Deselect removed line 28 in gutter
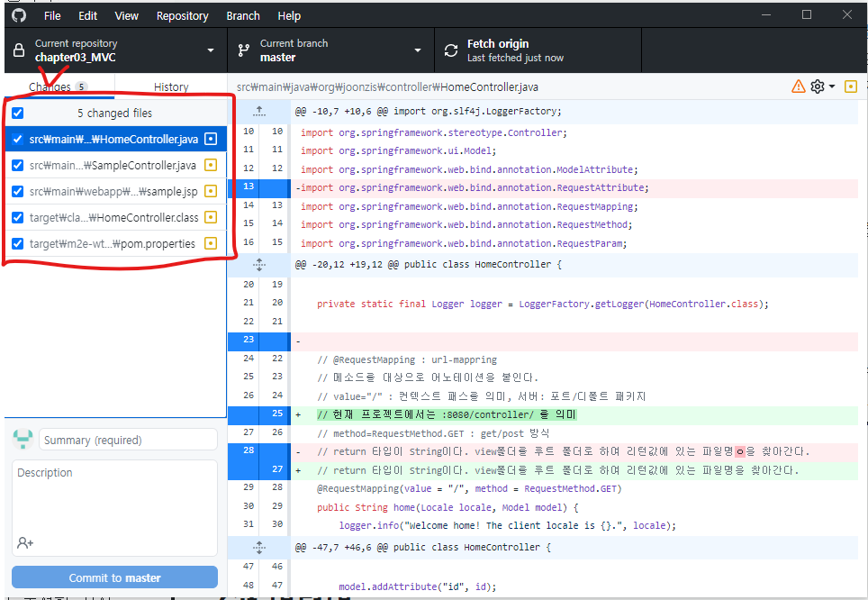 pyautogui.click(x=259, y=451)
